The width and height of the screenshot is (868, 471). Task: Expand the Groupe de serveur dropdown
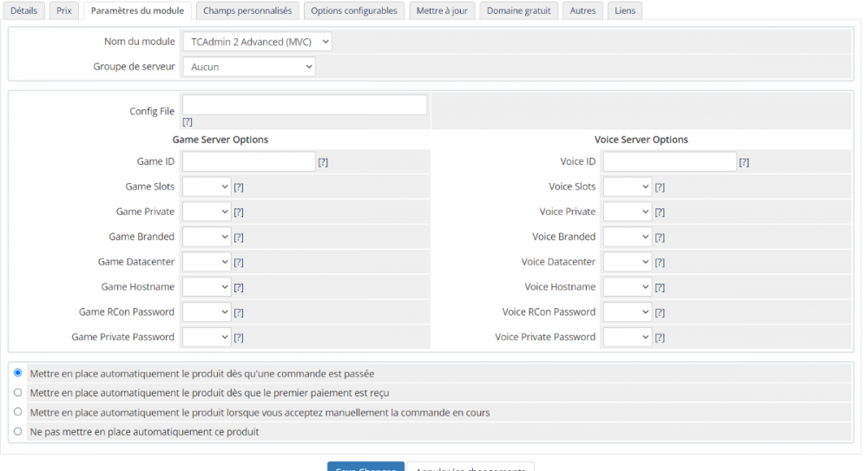tap(248, 67)
